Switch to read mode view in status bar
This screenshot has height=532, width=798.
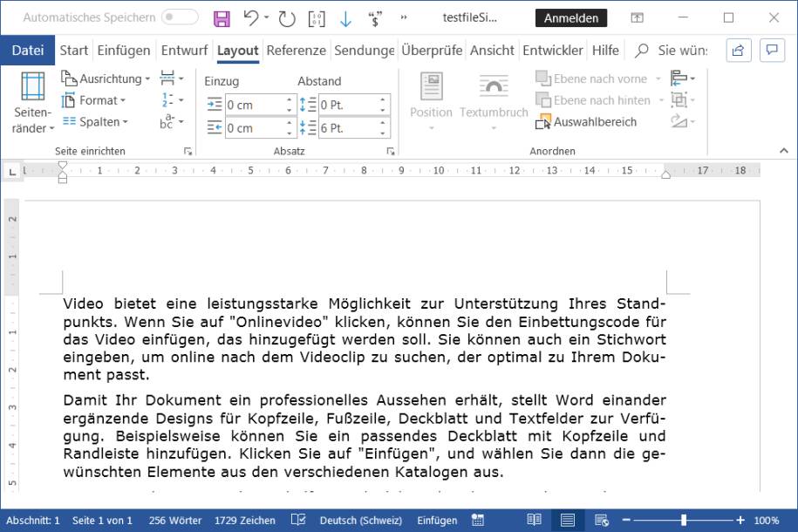pyautogui.click(x=534, y=520)
